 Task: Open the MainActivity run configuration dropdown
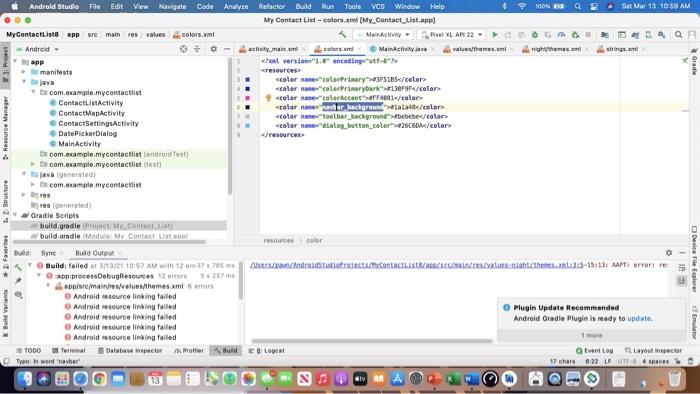(x=383, y=34)
